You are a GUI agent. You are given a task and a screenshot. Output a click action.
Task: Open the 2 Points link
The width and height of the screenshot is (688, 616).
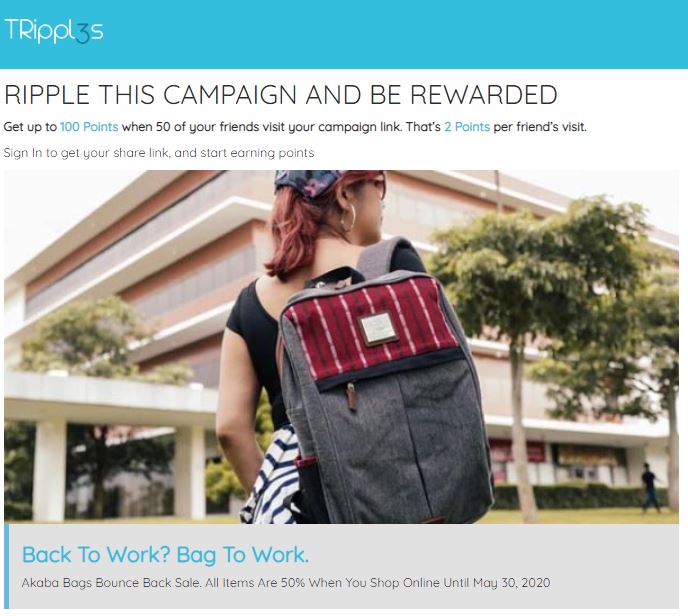click(467, 127)
